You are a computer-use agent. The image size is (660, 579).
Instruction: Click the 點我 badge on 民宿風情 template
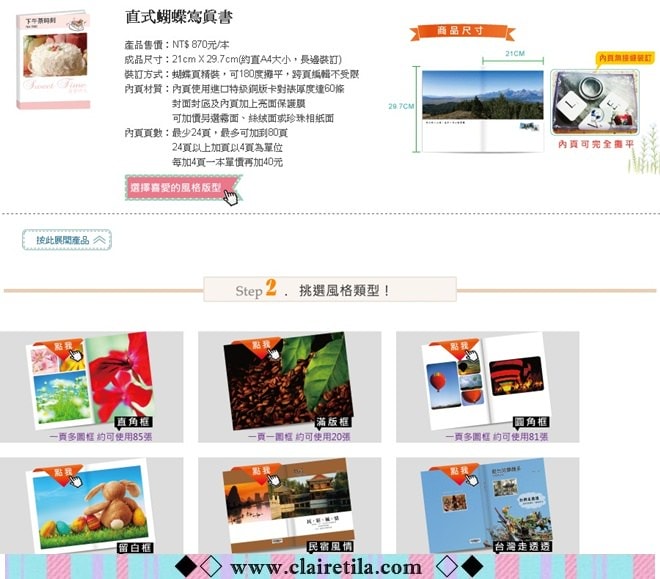coord(258,473)
